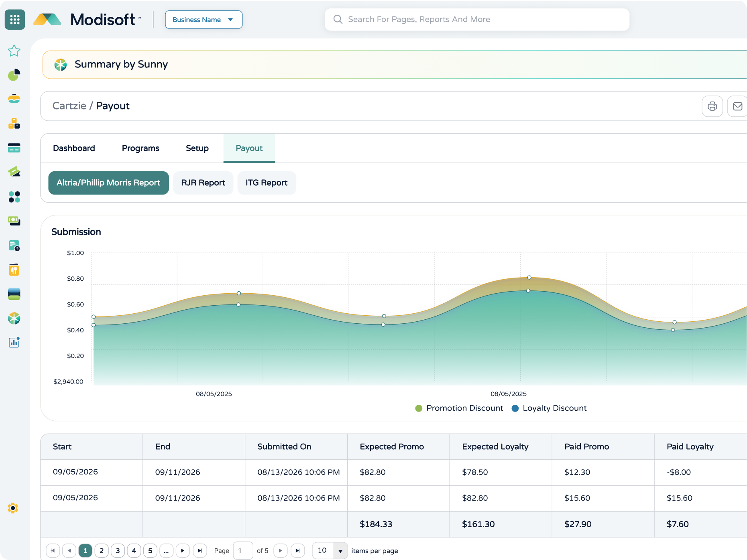
Task: Click the Summary by Sunny banner
Action: (x=394, y=65)
